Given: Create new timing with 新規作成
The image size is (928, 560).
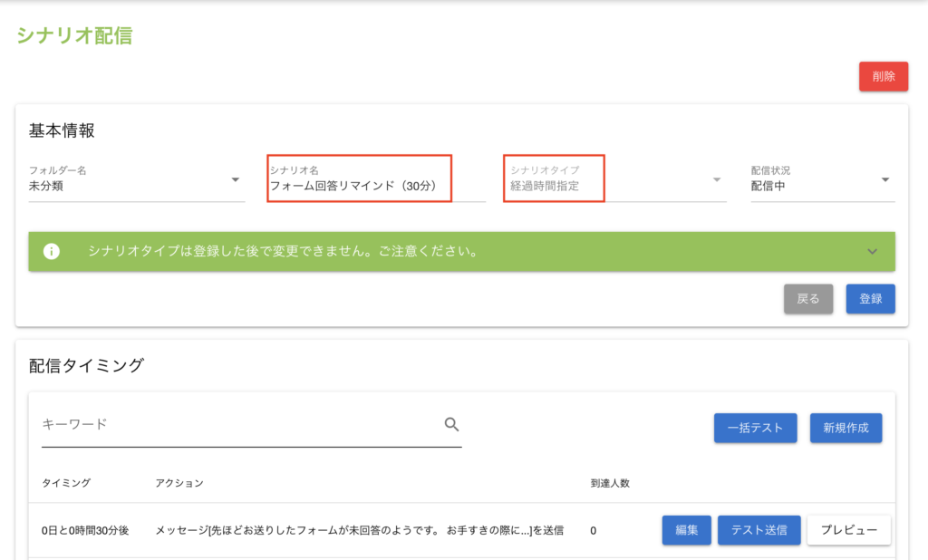Looking at the screenshot, I should tap(846, 428).
